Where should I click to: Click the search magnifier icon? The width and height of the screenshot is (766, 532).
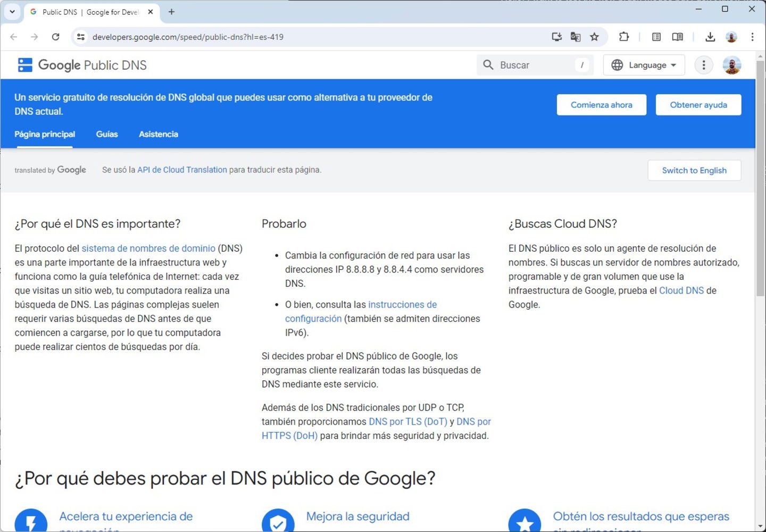pyautogui.click(x=488, y=65)
